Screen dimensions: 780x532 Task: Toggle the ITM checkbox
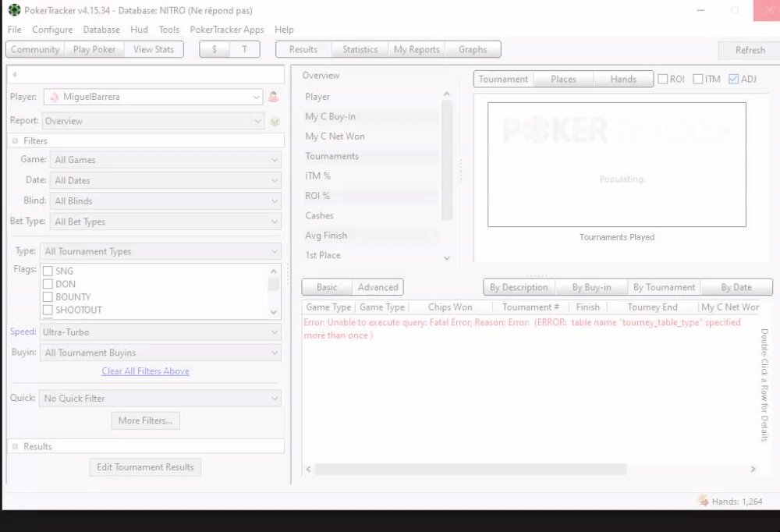(697, 79)
